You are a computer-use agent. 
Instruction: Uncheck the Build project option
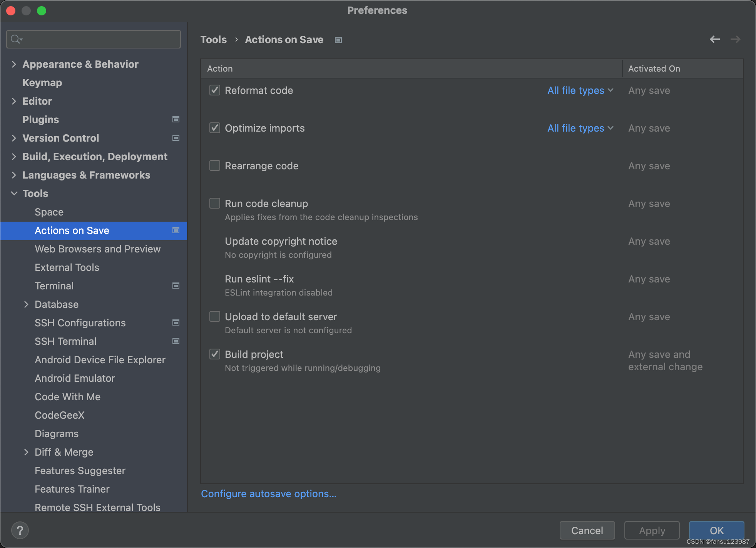(x=215, y=354)
